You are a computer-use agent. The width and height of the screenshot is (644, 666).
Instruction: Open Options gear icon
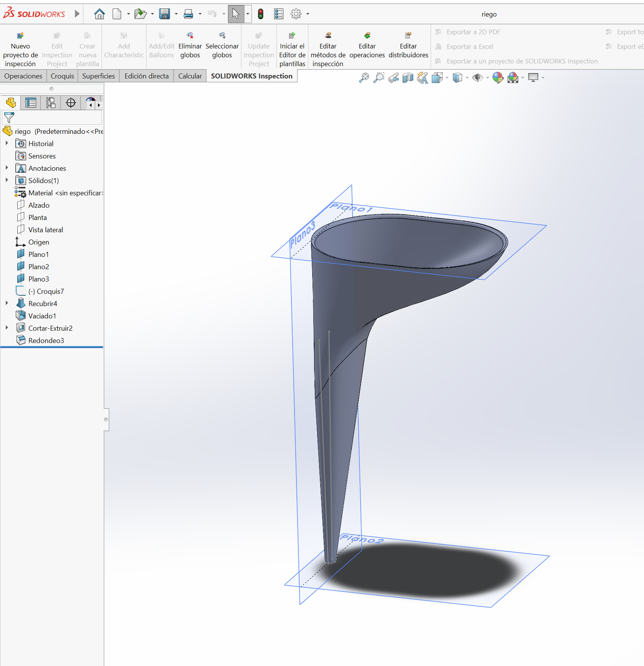coord(296,14)
